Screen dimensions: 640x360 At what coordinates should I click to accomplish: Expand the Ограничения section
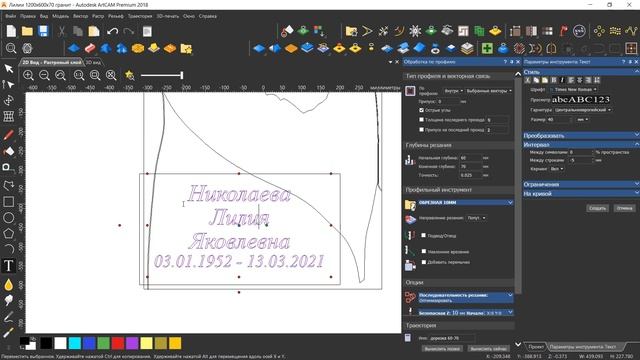click(x=581, y=184)
